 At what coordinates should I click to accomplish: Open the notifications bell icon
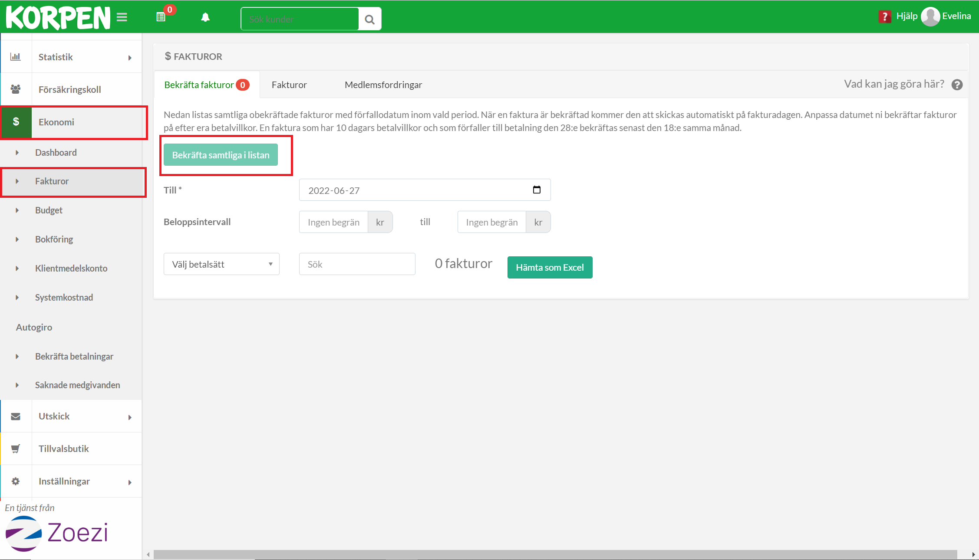[205, 17]
